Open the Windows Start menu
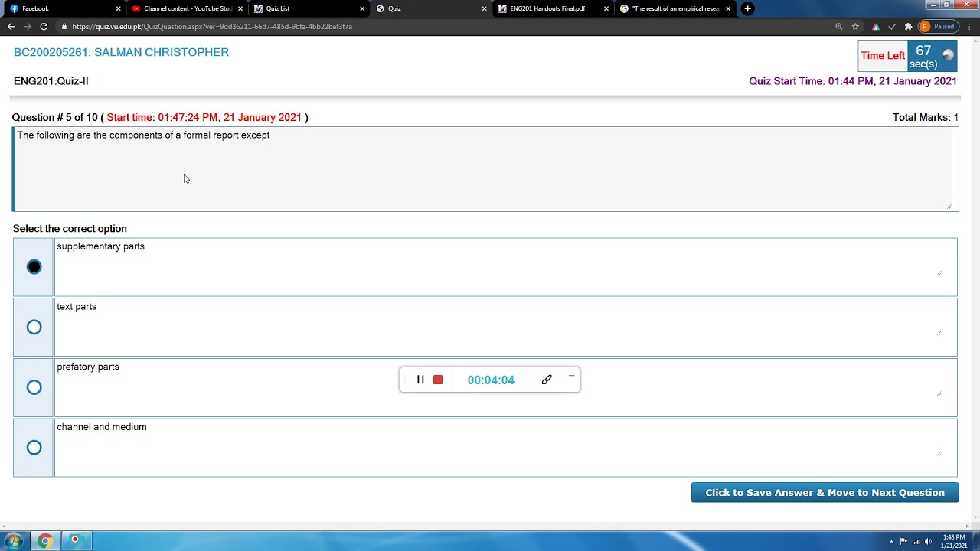This screenshot has height=551, width=980. (14, 542)
